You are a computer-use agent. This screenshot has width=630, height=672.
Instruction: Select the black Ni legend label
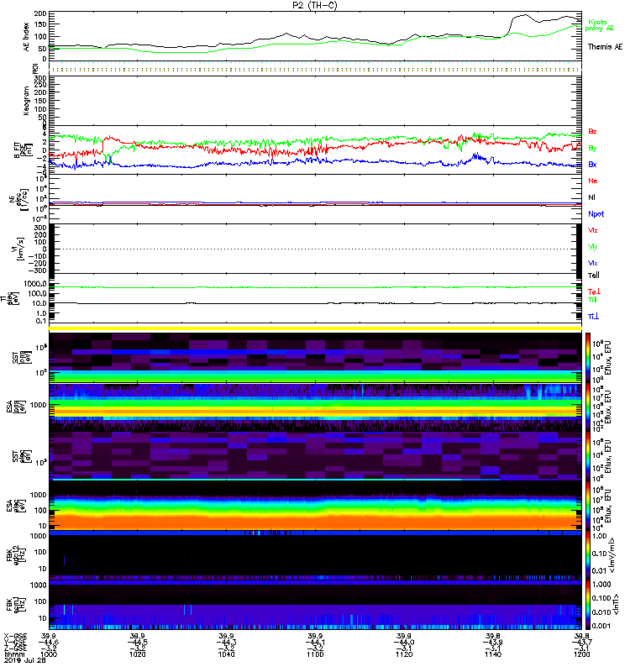(x=591, y=197)
